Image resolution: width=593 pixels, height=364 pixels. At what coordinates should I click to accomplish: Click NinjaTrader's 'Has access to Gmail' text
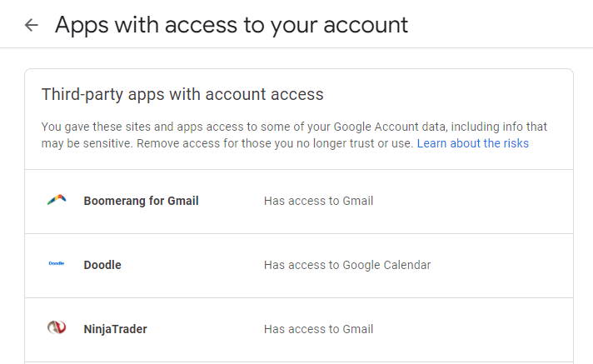click(318, 329)
